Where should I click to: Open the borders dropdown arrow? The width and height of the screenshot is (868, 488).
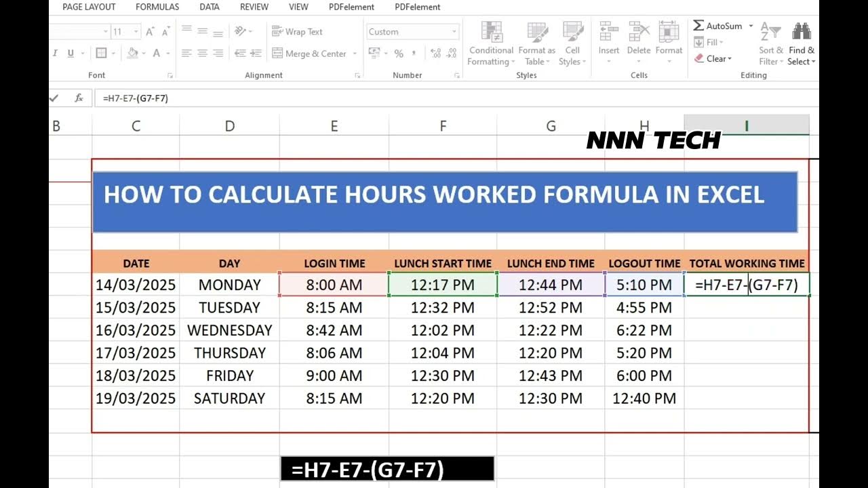click(113, 53)
